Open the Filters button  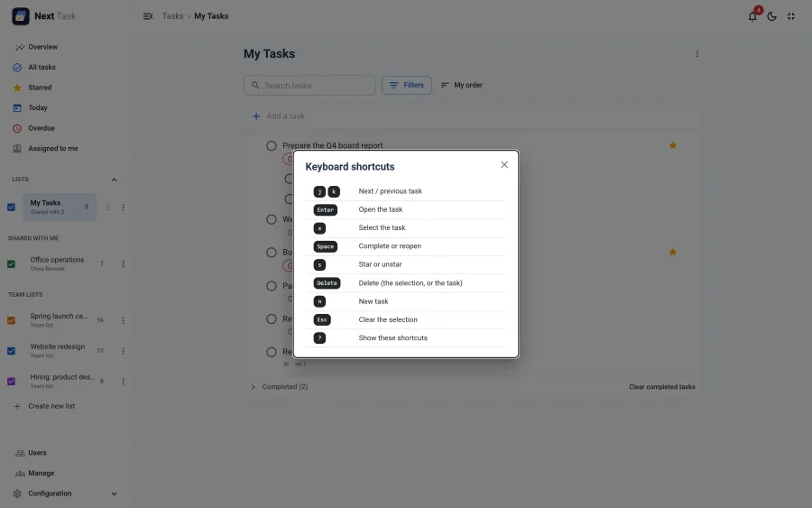[407, 86]
